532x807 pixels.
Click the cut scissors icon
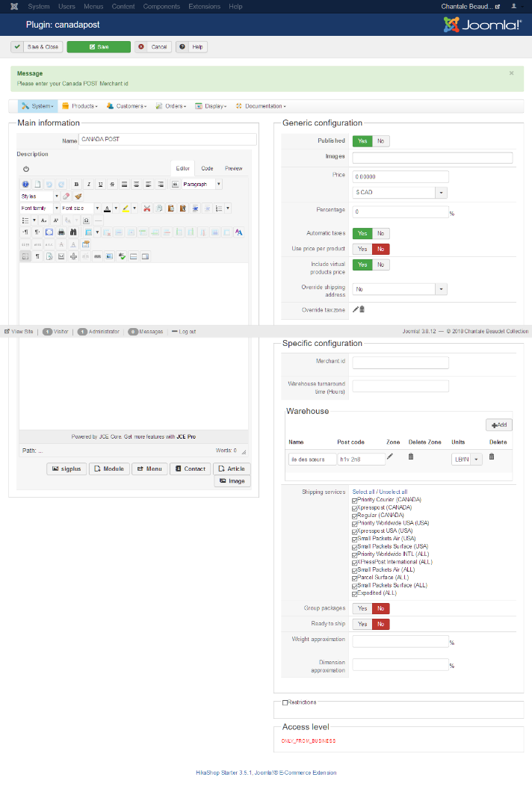pyautogui.click(x=147, y=208)
